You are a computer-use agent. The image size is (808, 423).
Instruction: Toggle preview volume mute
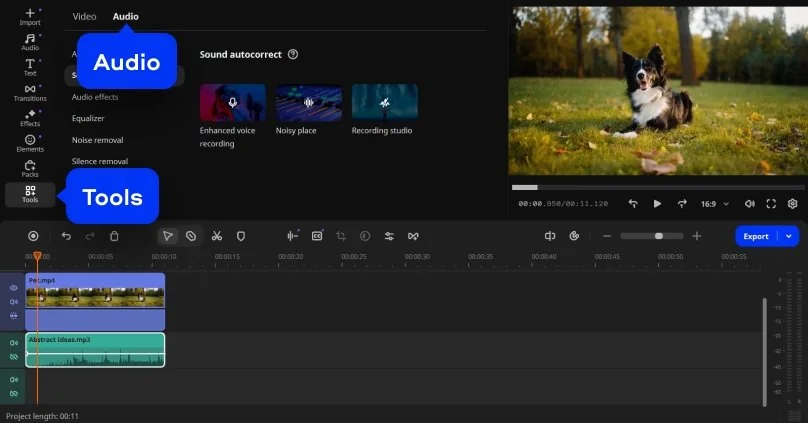pos(750,203)
